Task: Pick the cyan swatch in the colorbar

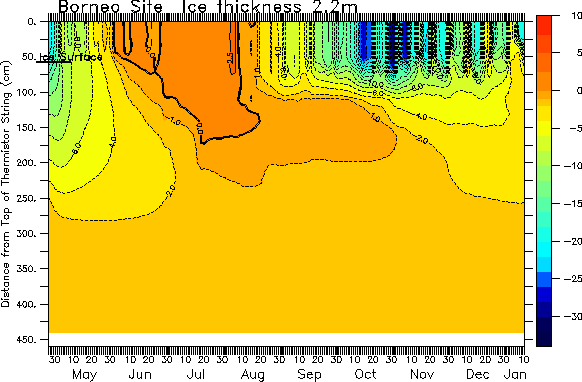Action: click(x=544, y=249)
